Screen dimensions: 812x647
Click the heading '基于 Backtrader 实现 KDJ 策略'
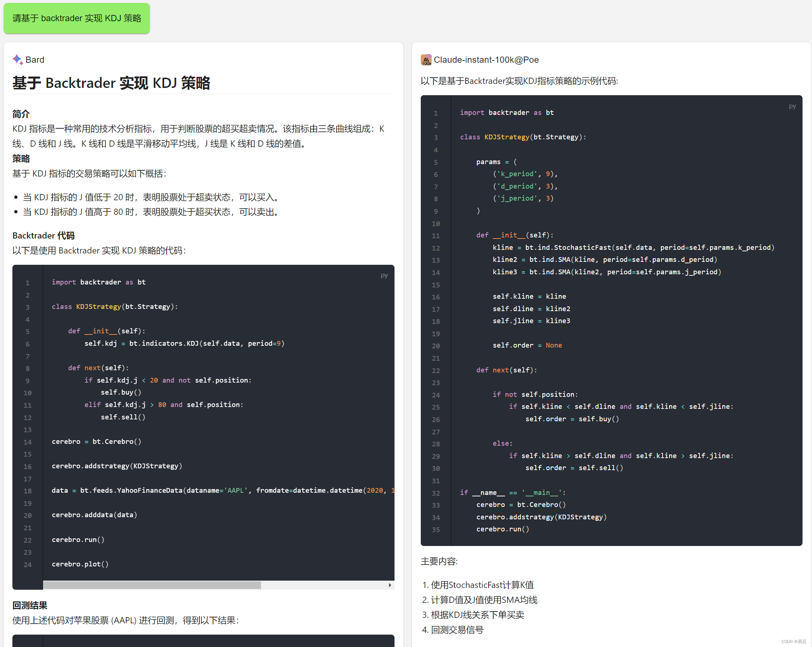111,83
